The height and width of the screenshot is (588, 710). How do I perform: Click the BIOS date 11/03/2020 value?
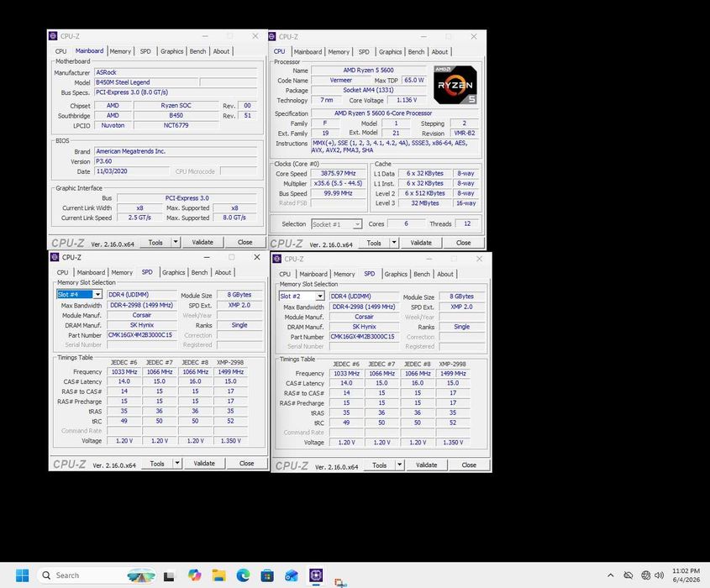pyautogui.click(x=131, y=171)
